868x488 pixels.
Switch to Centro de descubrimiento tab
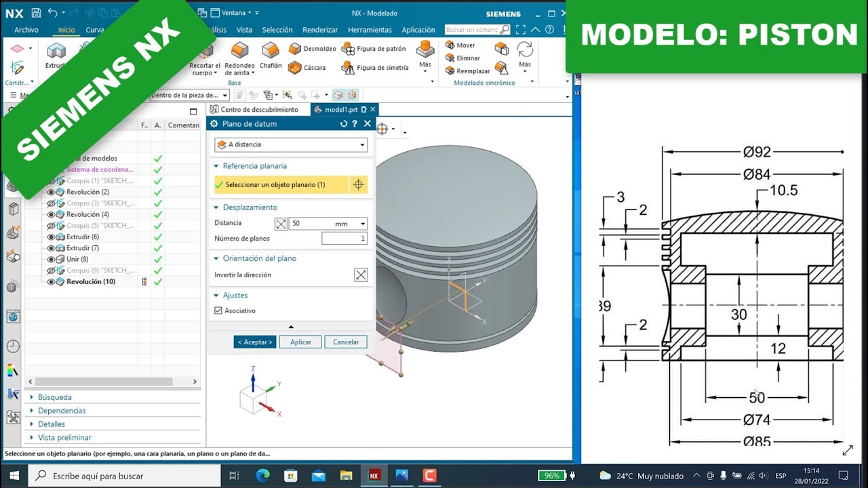[258, 109]
